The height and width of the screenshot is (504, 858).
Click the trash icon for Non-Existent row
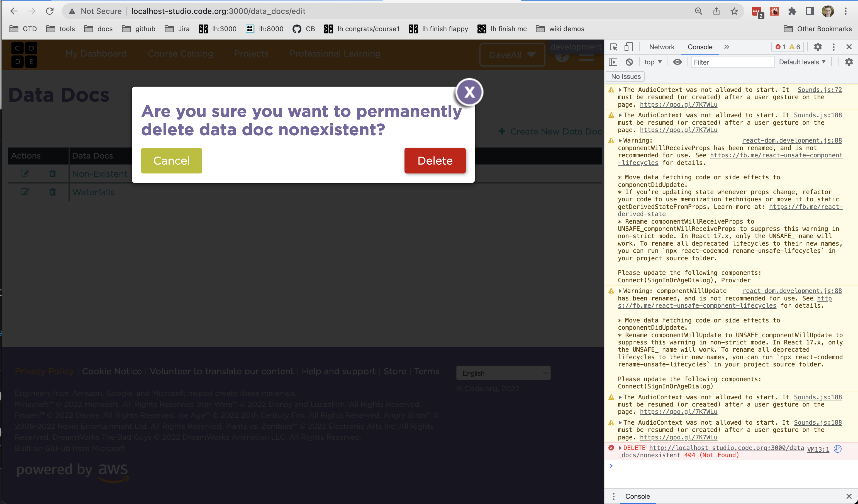click(52, 173)
